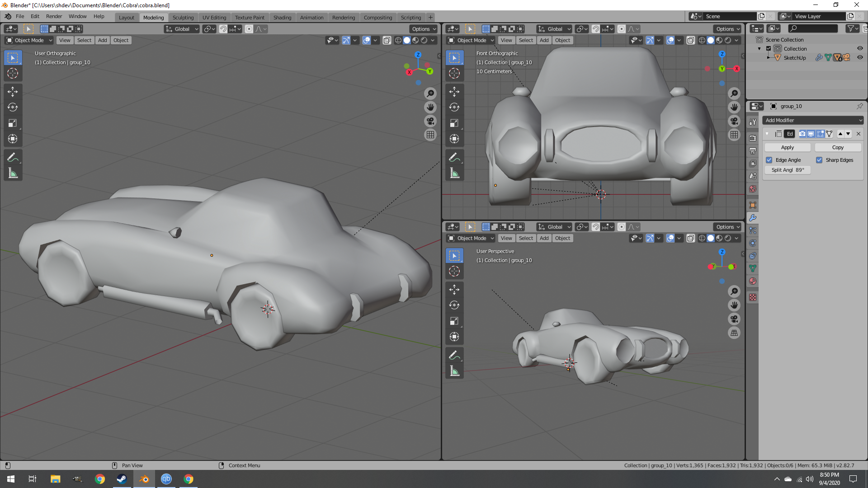The height and width of the screenshot is (488, 868).
Task: Open Material properties tab
Action: [753, 281]
